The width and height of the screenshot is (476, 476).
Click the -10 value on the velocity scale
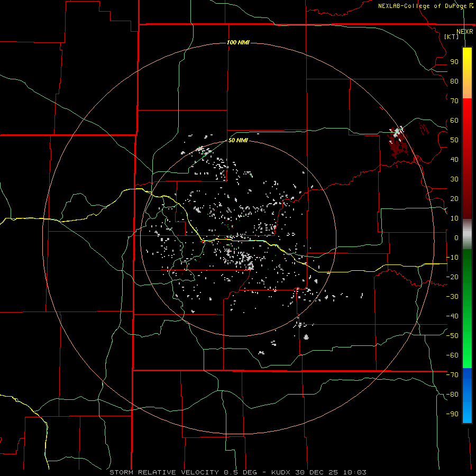(x=452, y=258)
